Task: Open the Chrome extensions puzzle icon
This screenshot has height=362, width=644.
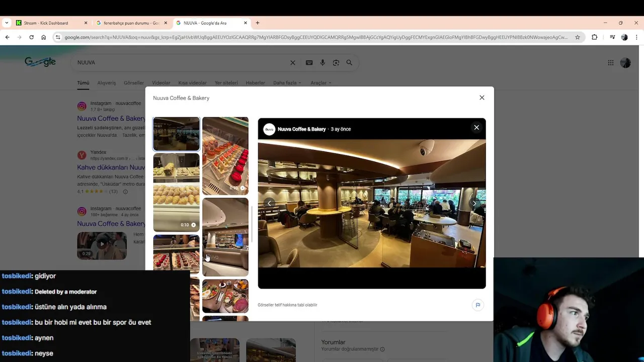Action: coord(595,37)
